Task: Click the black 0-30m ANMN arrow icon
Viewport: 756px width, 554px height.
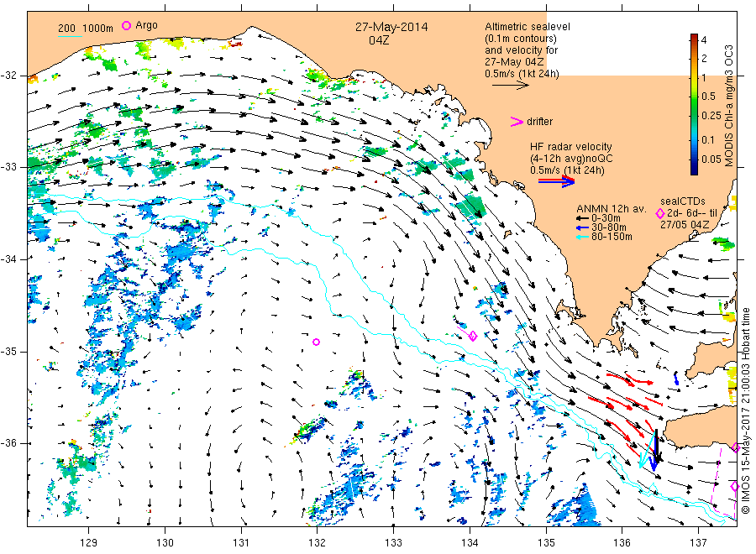Action: tap(583, 218)
